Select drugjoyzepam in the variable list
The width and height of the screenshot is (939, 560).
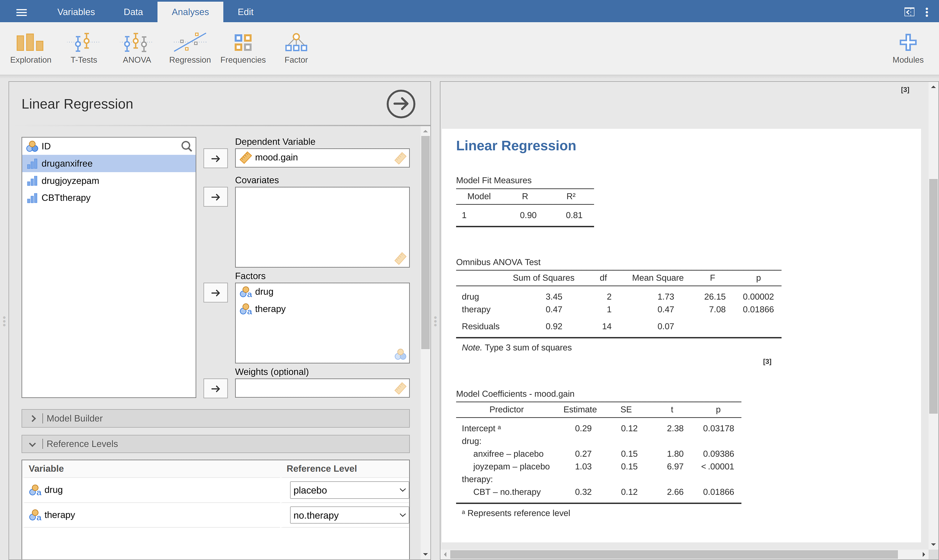pos(109,181)
